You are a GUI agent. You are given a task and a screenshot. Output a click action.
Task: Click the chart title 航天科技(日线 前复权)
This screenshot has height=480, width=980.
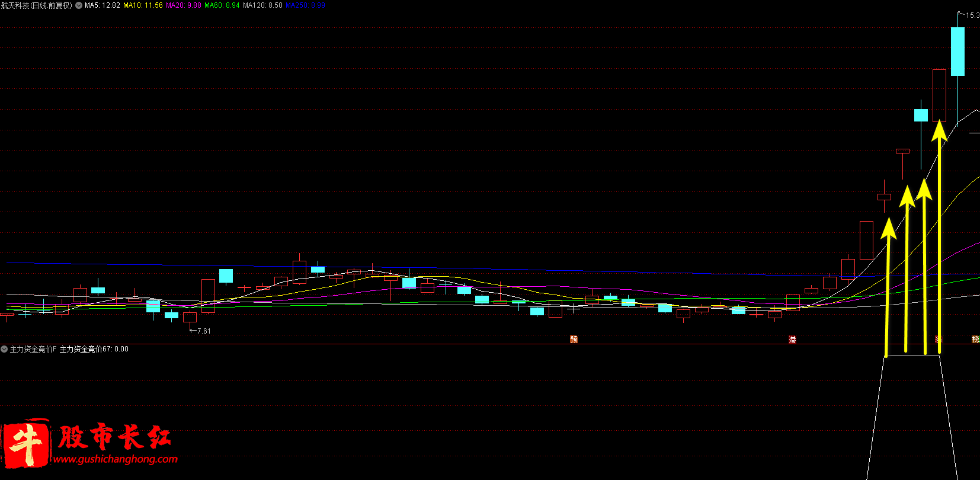[x=37, y=5]
